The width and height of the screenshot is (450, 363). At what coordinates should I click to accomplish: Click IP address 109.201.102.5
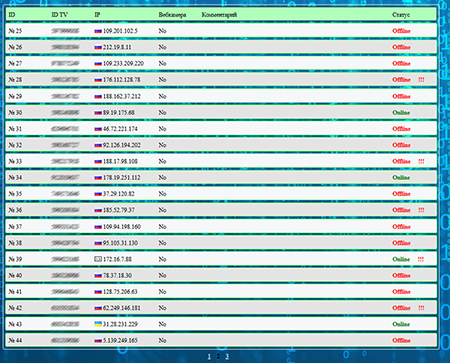pos(120,31)
